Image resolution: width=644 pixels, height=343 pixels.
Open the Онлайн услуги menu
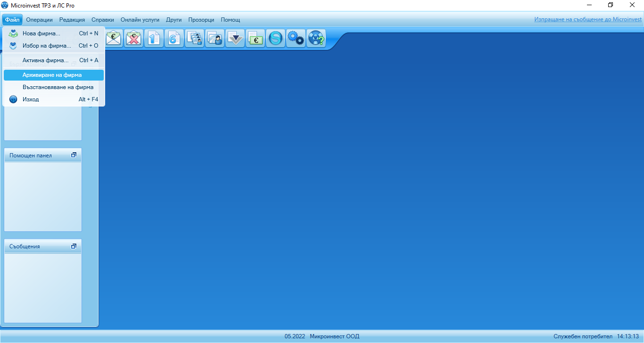pos(140,20)
